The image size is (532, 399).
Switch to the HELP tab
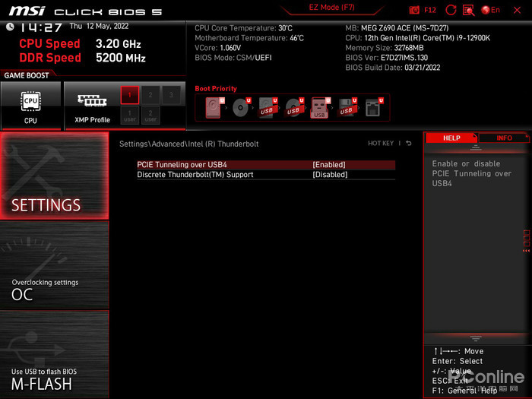pyautogui.click(x=451, y=138)
